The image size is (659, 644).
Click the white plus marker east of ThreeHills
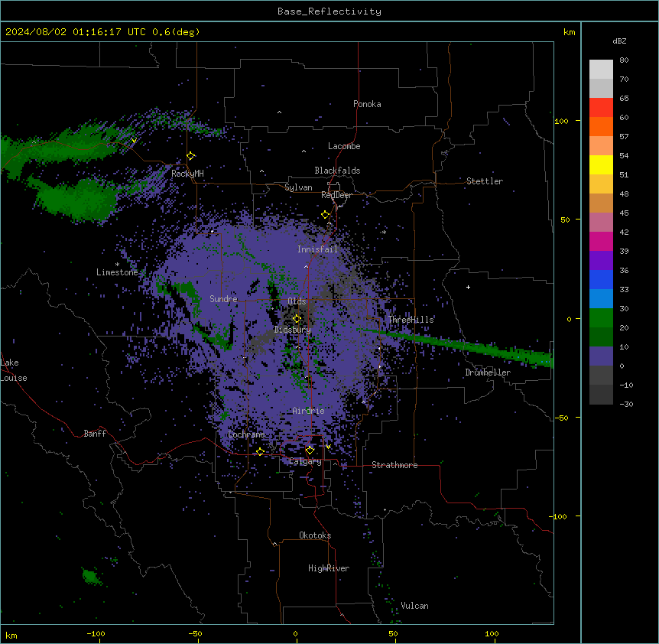click(468, 287)
